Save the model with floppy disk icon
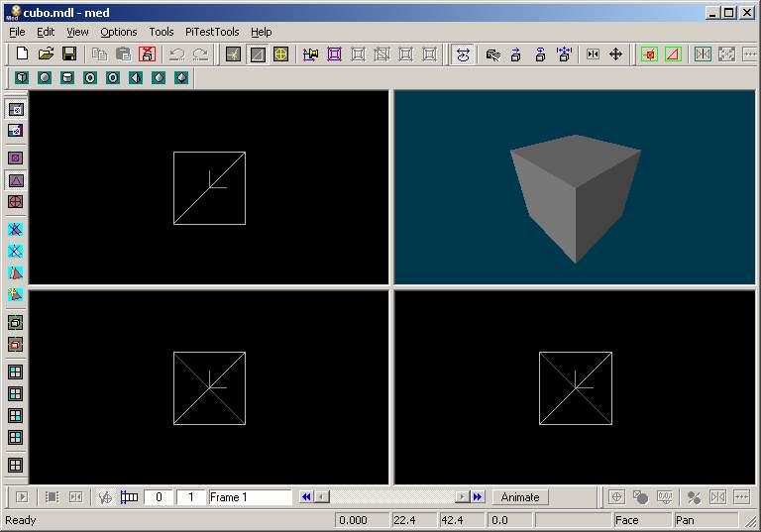761x532 pixels. [69, 53]
